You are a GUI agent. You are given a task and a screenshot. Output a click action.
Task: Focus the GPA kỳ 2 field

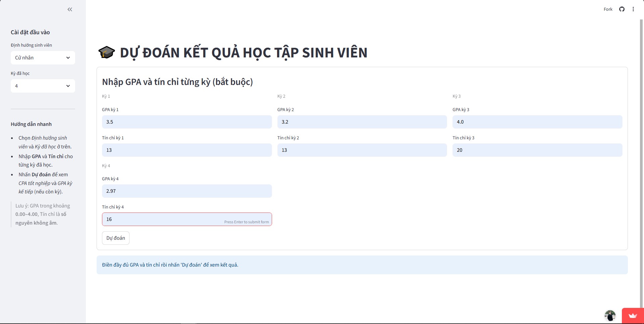coord(362,122)
